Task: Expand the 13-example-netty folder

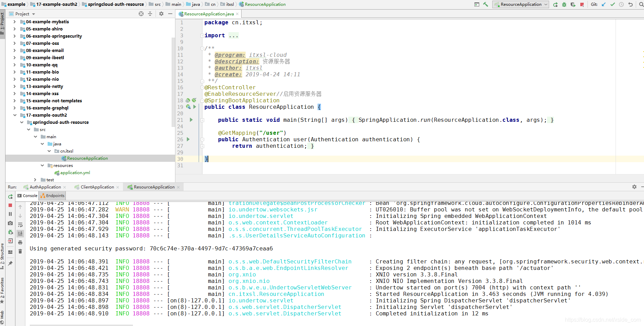Action: (x=14, y=86)
